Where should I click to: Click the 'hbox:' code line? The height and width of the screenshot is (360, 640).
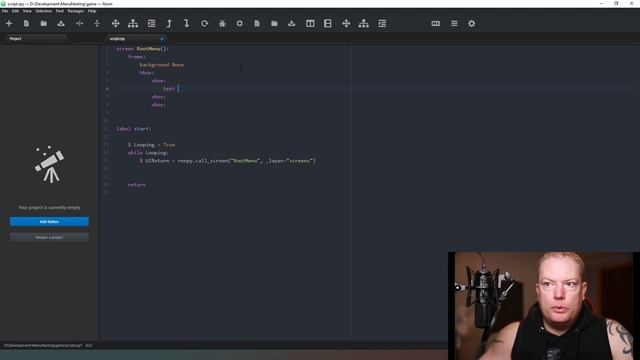tap(147, 73)
